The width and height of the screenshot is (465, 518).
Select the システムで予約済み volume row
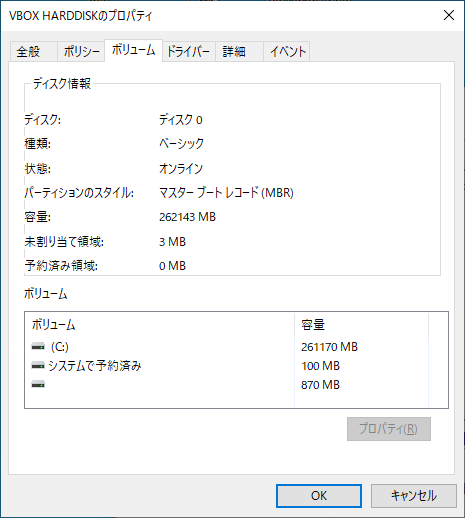point(226,366)
